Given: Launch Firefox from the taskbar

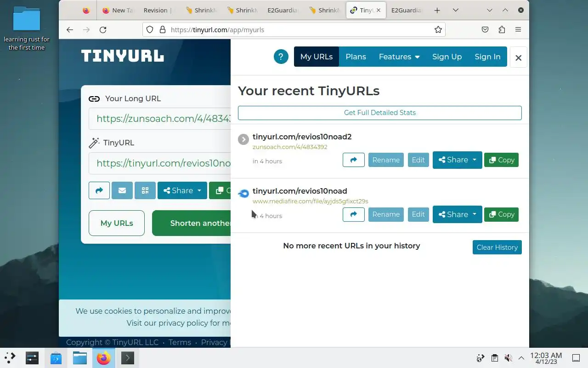Looking at the screenshot, I should [x=103, y=357].
